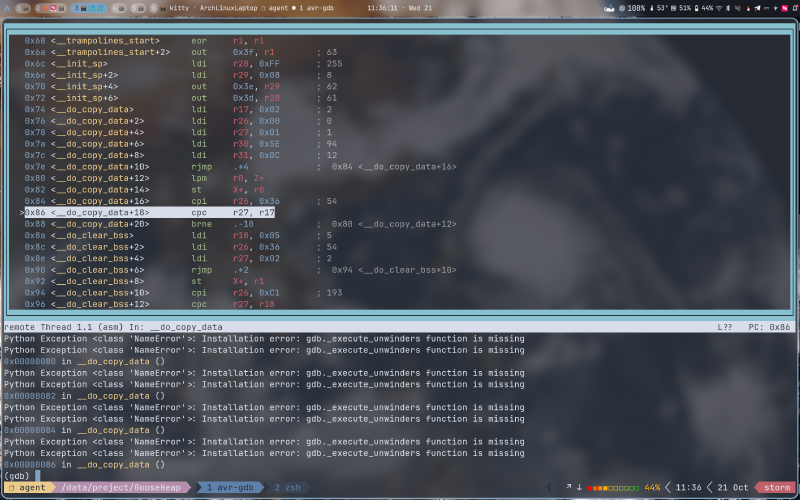Image resolution: width=800 pixels, height=500 pixels.
Task: Click the pink square app tray icon
Action: 784,8
